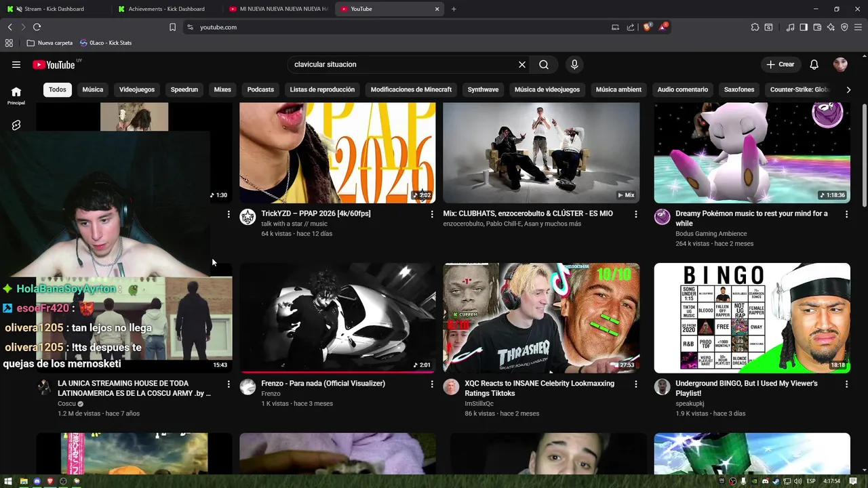Click the Crear button
Viewport: 868px width, 488px height.
780,64
